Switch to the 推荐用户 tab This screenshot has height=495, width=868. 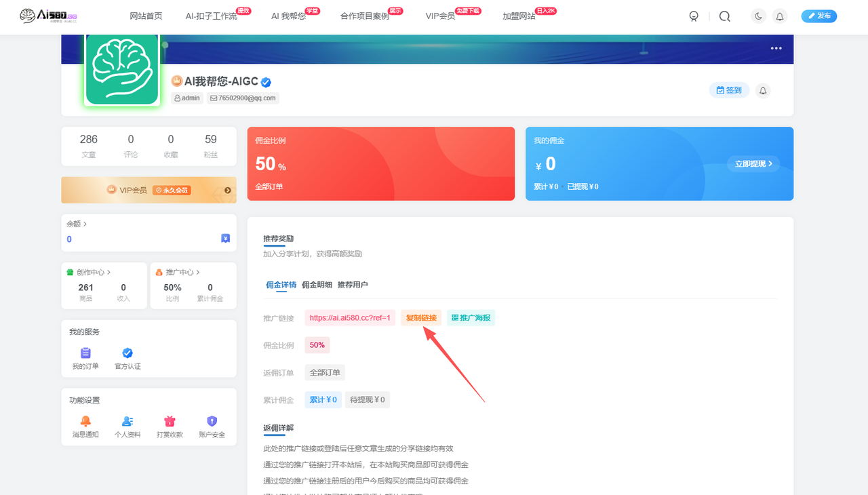pos(353,284)
